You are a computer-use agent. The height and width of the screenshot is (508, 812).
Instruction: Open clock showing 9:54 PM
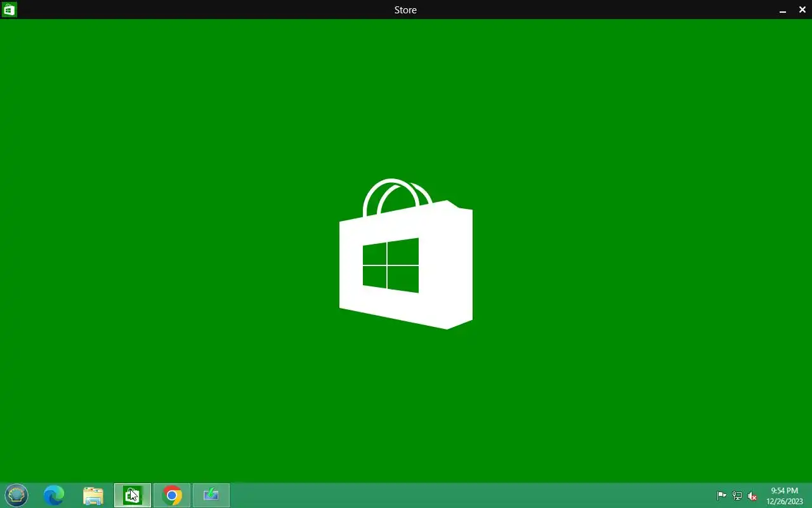click(x=785, y=496)
